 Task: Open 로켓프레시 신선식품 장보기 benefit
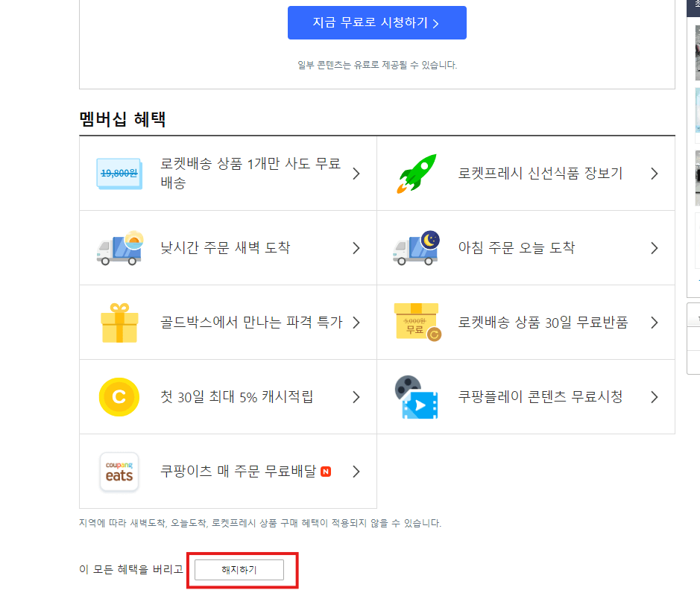(526, 174)
